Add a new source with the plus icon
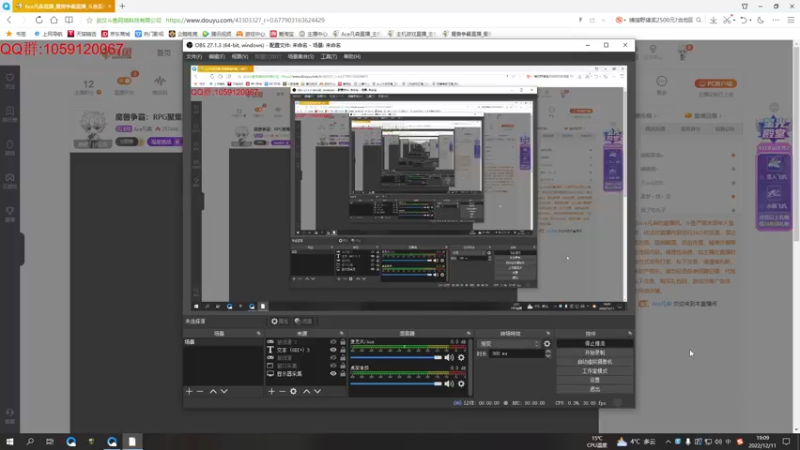The image size is (800, 450). point(271,391)
